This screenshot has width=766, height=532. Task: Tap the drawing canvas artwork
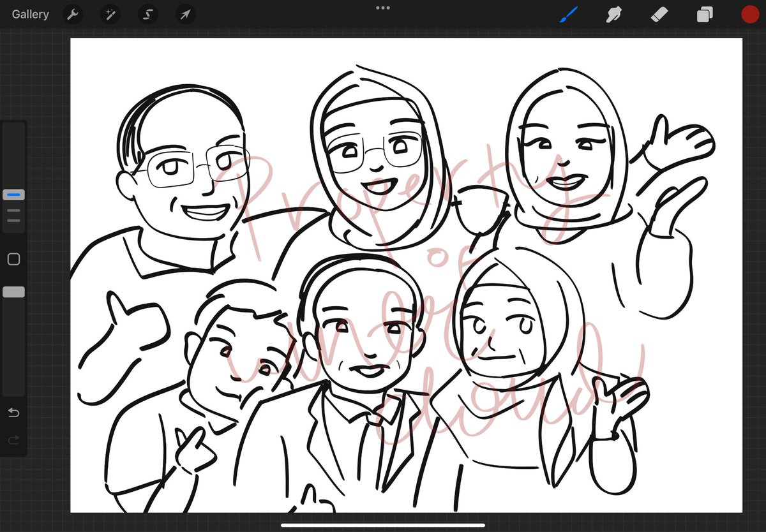(x=407, y=275)
